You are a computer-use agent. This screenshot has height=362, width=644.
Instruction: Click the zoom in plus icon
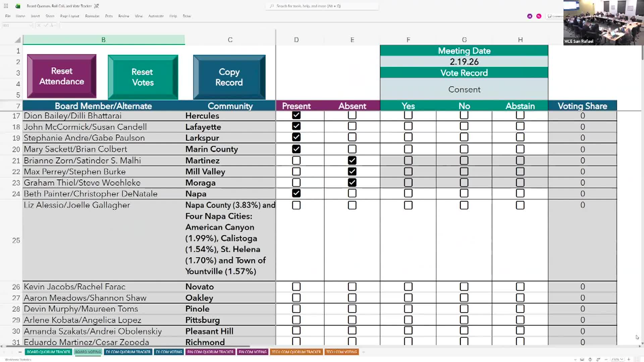629,359
